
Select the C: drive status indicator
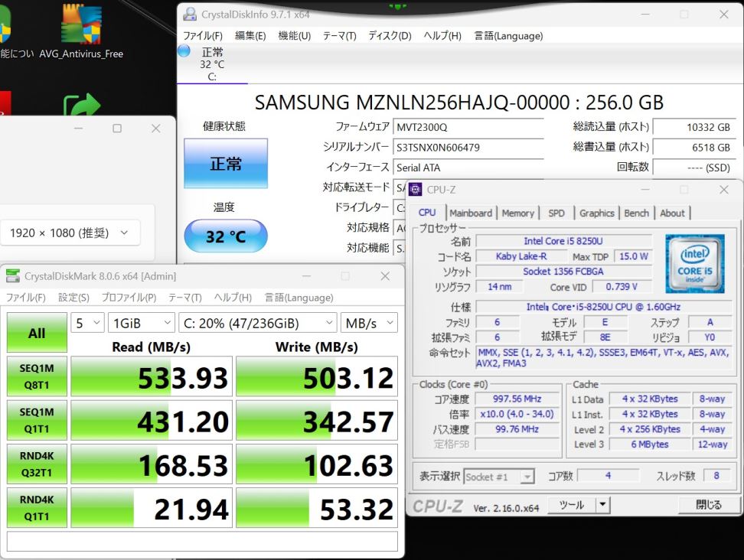(x=211, y=63)
